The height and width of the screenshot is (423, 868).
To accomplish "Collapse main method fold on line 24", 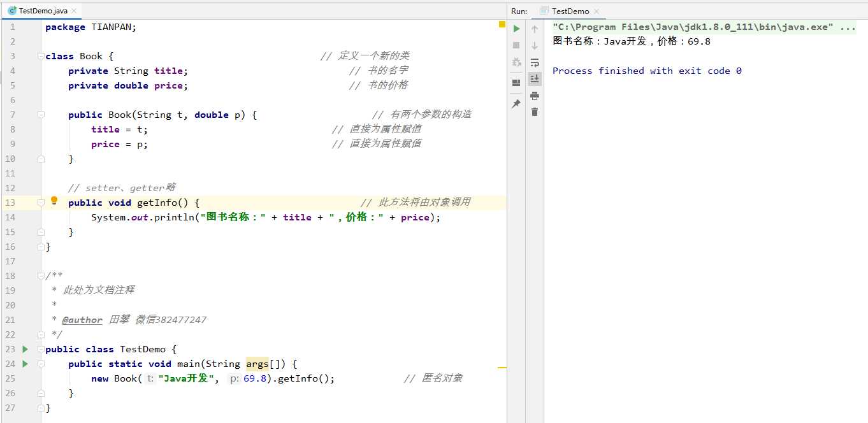I will 41,364.
